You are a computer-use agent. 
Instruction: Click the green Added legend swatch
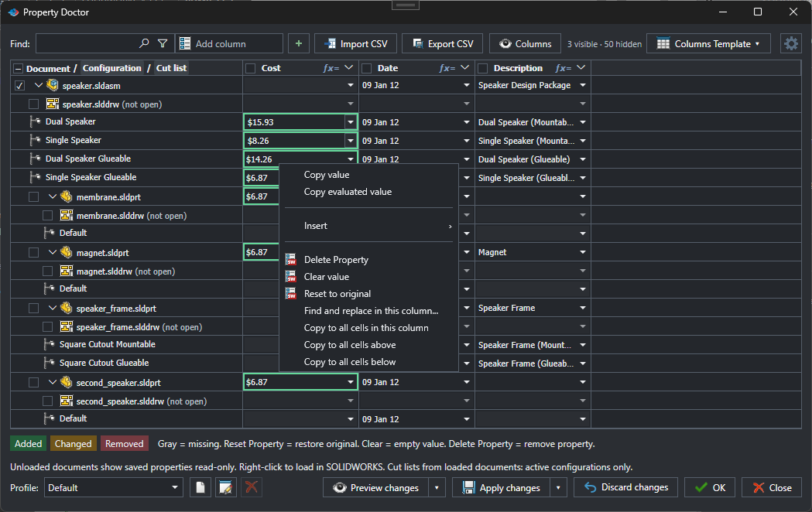(x=28, y=444)
